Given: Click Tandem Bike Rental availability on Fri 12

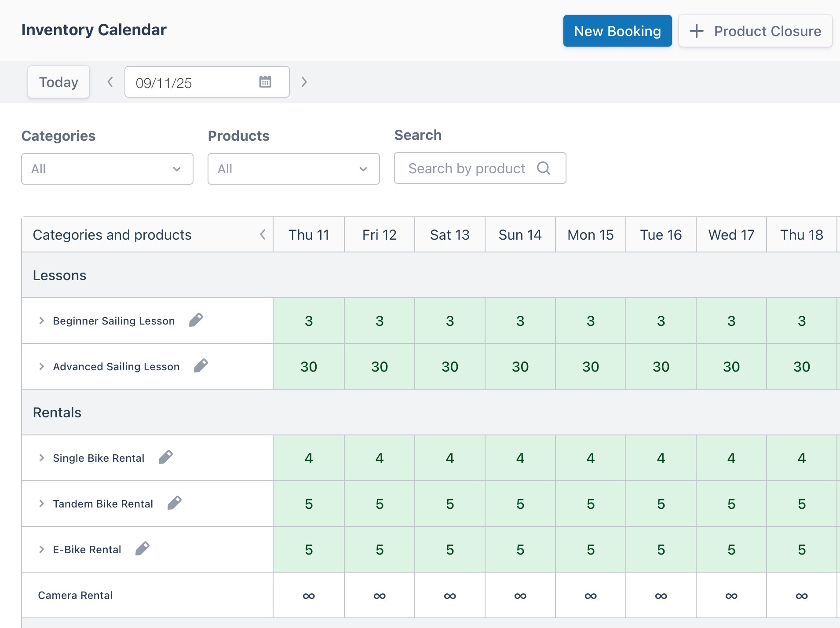Looking at the screenshot, I should [x=380, y=504].
